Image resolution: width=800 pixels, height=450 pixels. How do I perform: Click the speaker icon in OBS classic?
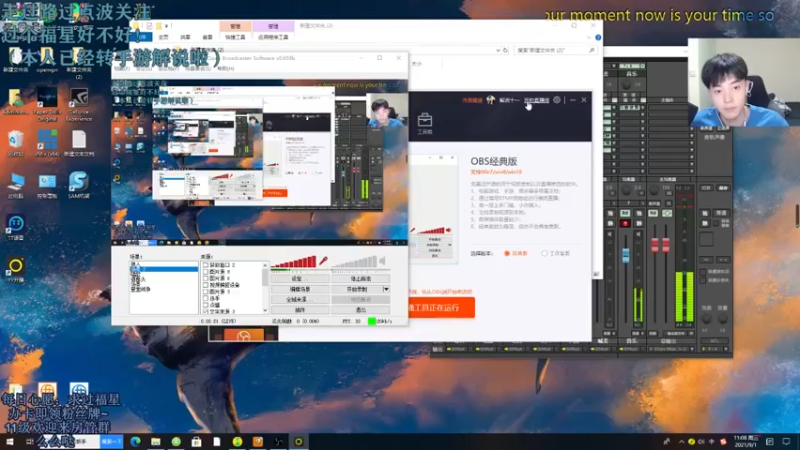[382, 261]
